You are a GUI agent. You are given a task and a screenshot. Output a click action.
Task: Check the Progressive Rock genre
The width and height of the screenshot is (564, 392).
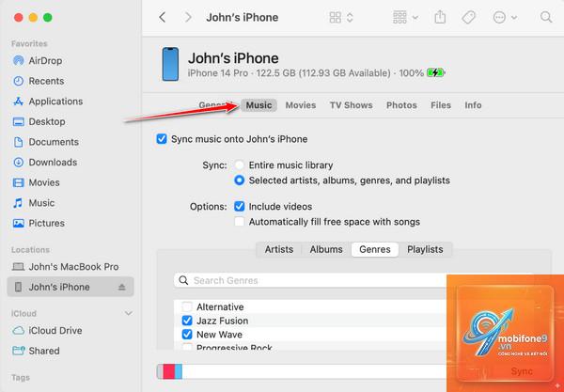pos(187,347)
